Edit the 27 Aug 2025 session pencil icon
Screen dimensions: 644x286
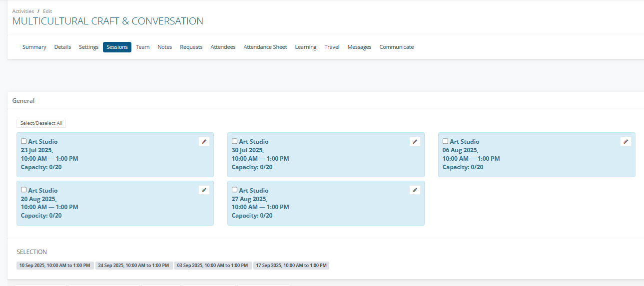(415, 190)
